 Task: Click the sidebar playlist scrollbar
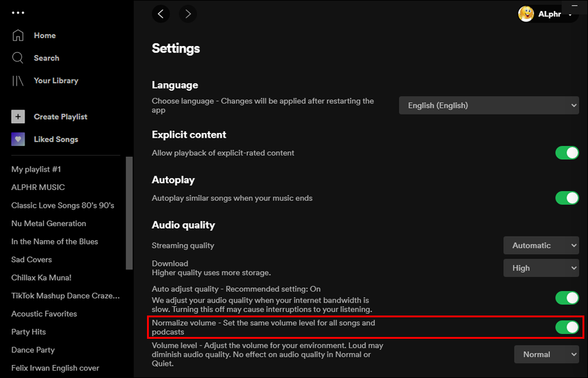pyautogui.click(x=129, y=213)
